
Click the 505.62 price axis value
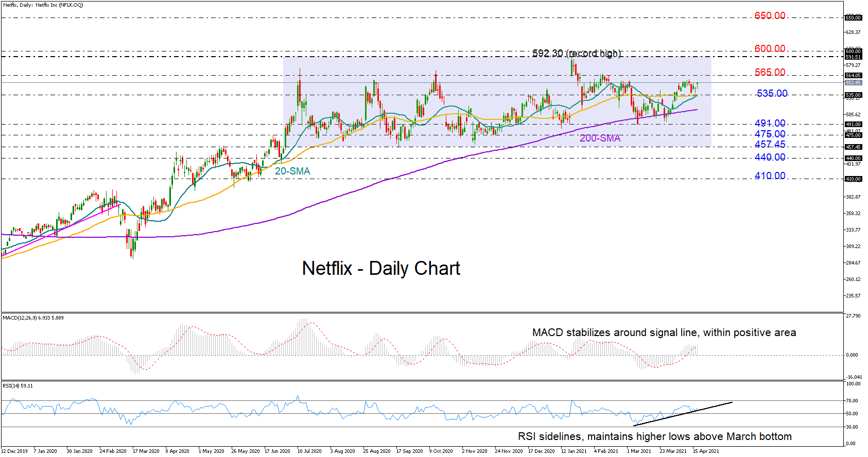point(853,115)
